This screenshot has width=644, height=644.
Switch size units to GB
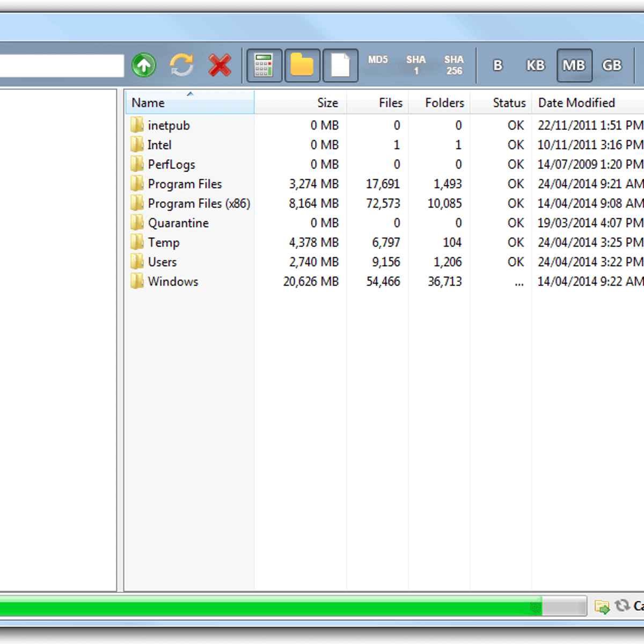point(611,65)
